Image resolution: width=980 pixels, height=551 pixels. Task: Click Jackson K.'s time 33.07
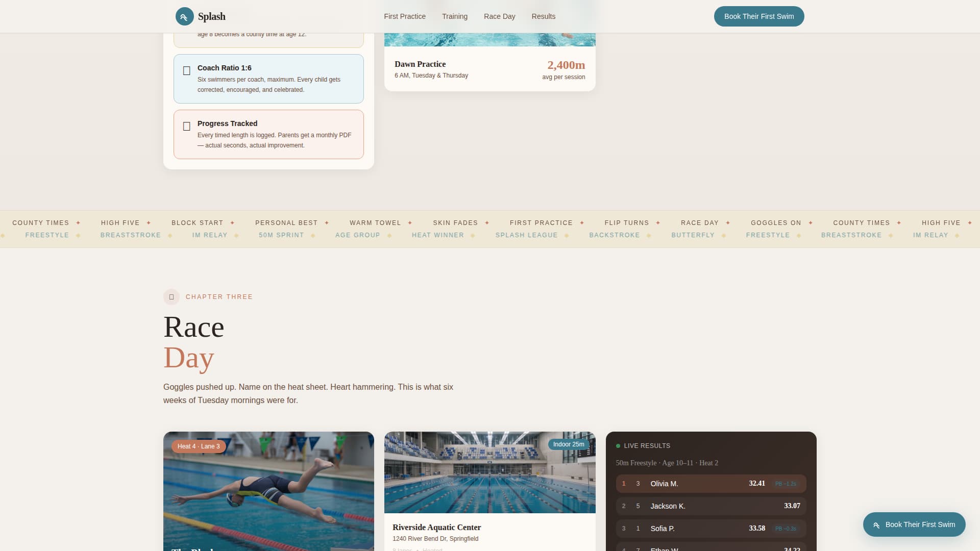point(792,506)
